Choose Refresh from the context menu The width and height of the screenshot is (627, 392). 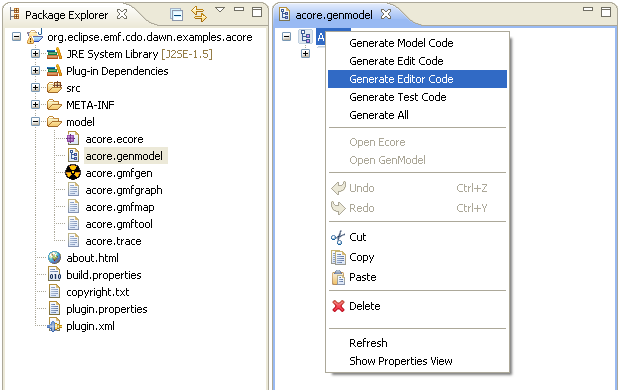tap(417, 343)
